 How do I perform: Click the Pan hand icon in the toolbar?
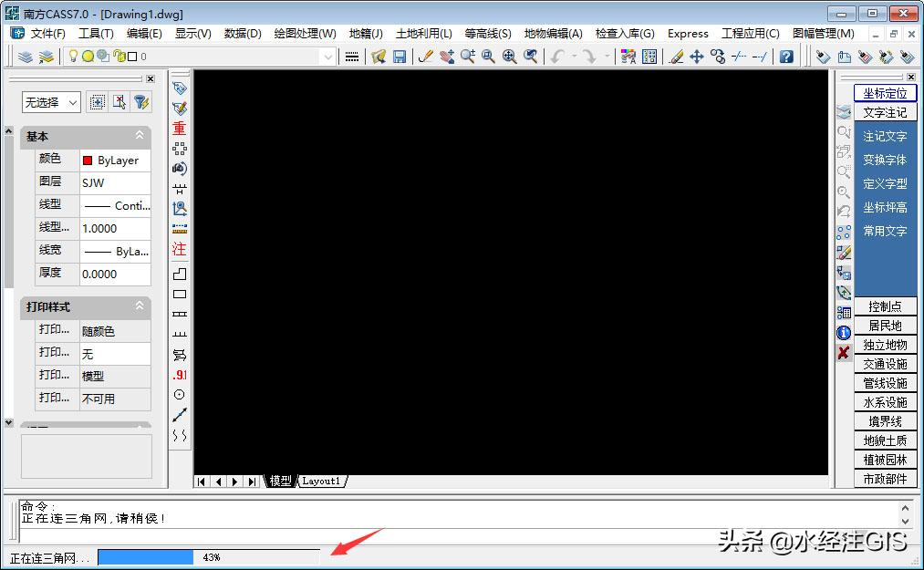tap(448, 57)
